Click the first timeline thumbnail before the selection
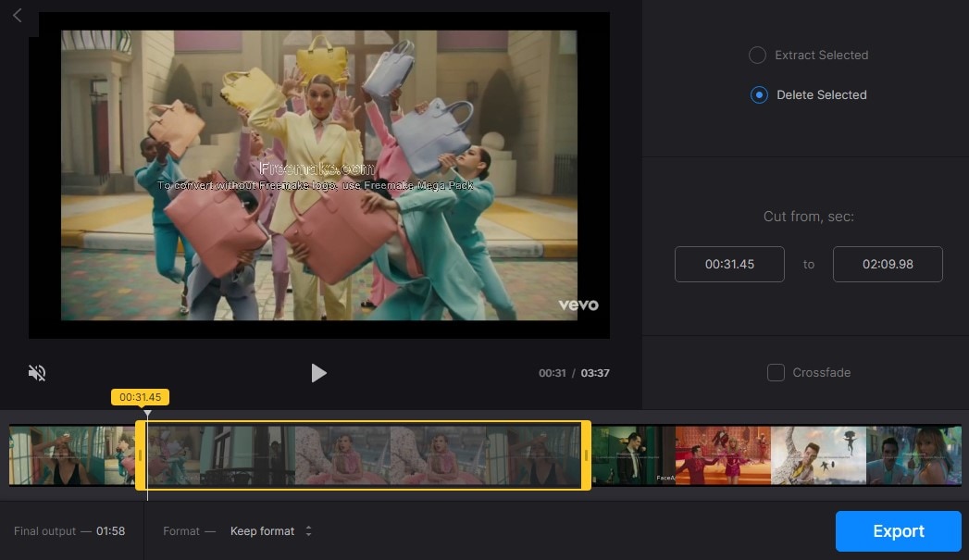The width and height of the screenshot is (969, 560). tap(56, 454)
